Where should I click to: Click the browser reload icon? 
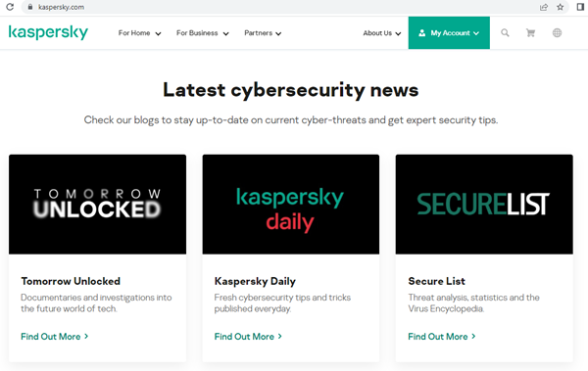pyautogui.click(x=10, y=7)
